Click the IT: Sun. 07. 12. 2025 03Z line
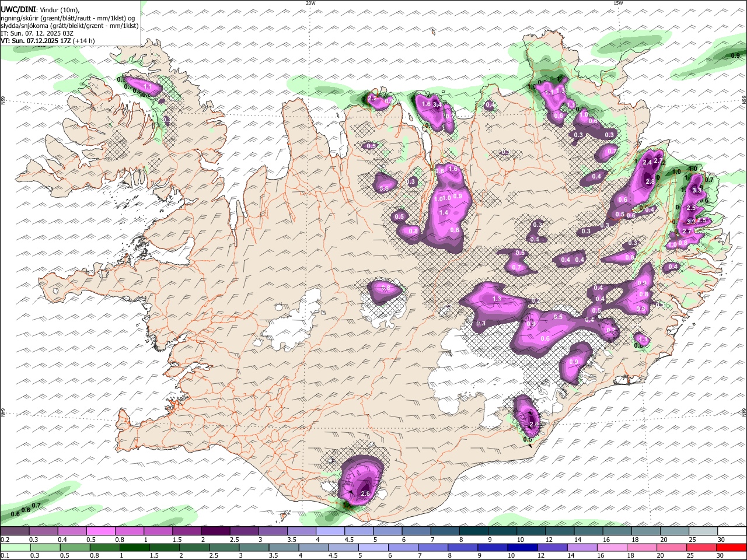Viewport: 747px width, 560px height. point(36,33)
